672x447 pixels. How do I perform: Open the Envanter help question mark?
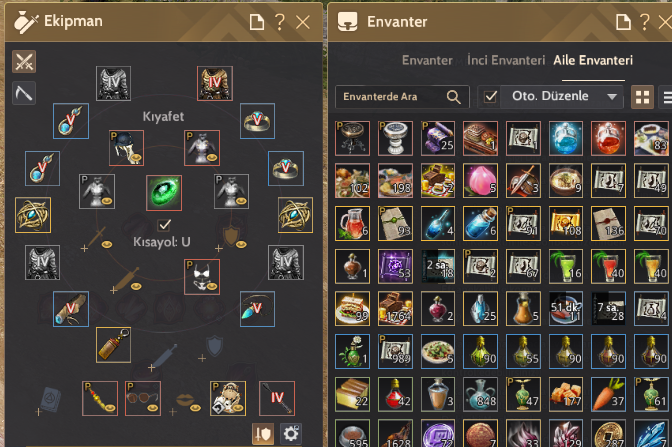645,22
